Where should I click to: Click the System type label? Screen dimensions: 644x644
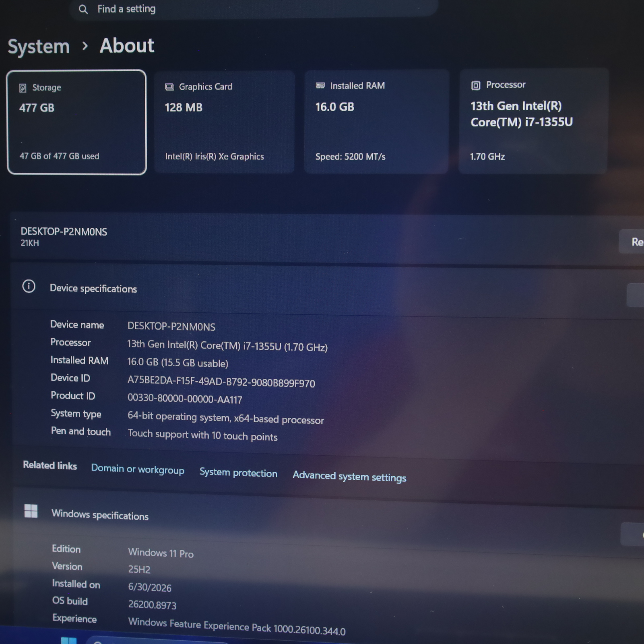tap(76, 414)
